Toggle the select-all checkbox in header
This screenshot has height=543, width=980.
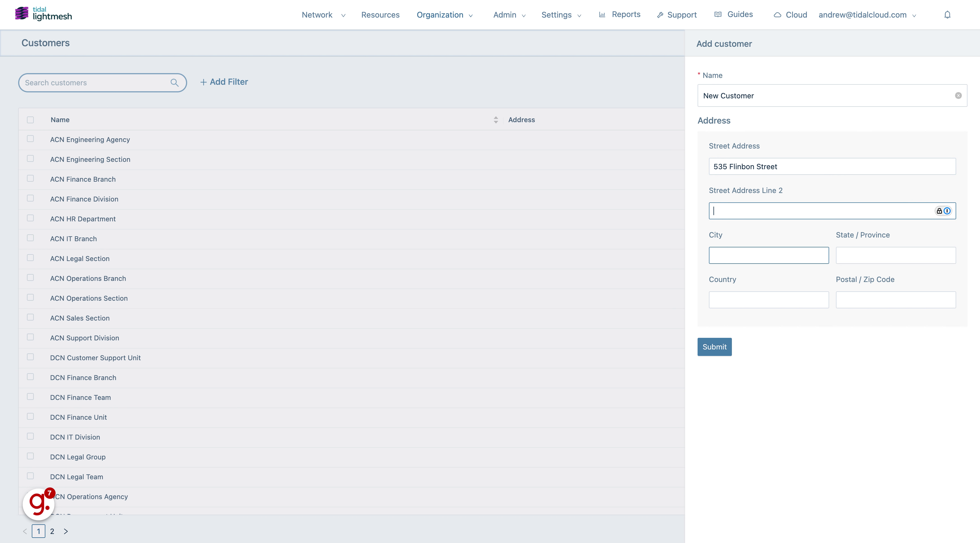tap(30, 120)
